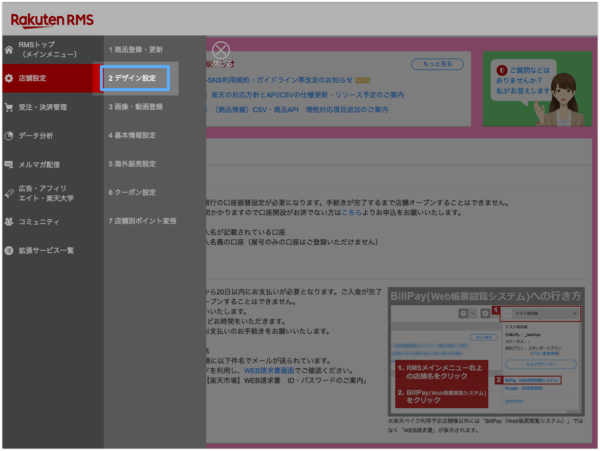Click the people icon beside コミュニティ
The height and width of the screenshot is (451, 600).
tap(9, 221)
